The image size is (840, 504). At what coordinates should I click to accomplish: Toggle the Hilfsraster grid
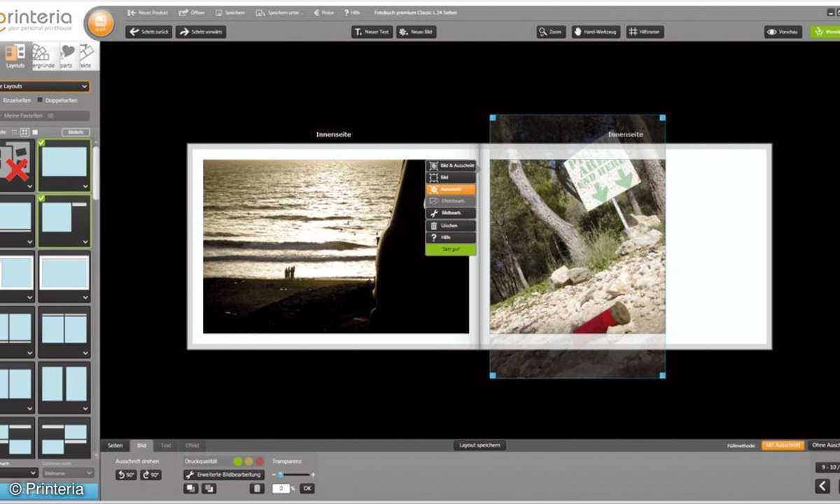click(x=645, y=31)
